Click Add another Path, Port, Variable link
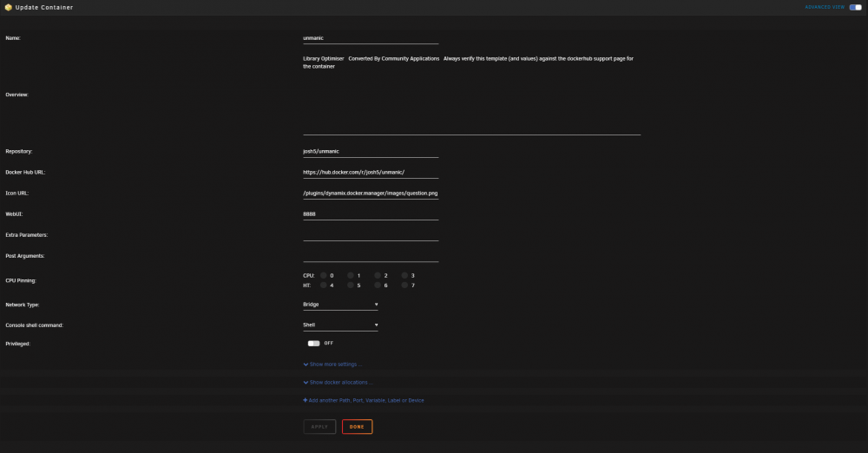This screenshot has width=868, height=453. pos(364,400)
